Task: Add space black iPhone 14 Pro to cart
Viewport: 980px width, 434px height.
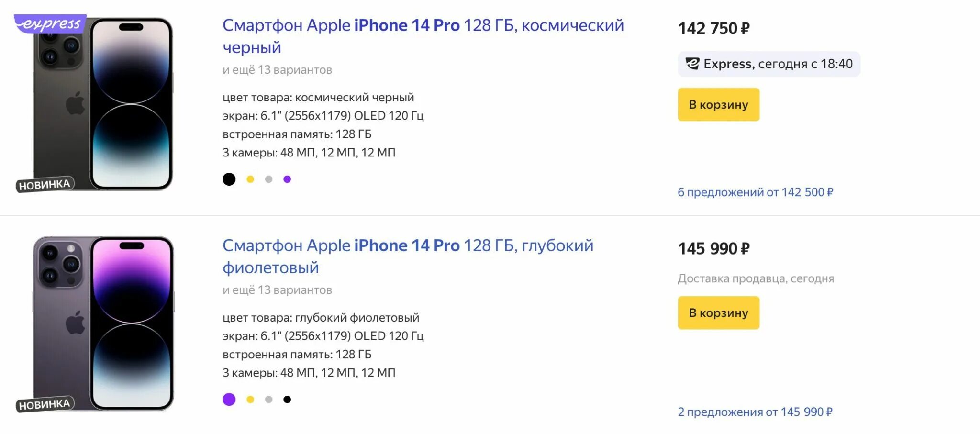Action: (718, 104)
